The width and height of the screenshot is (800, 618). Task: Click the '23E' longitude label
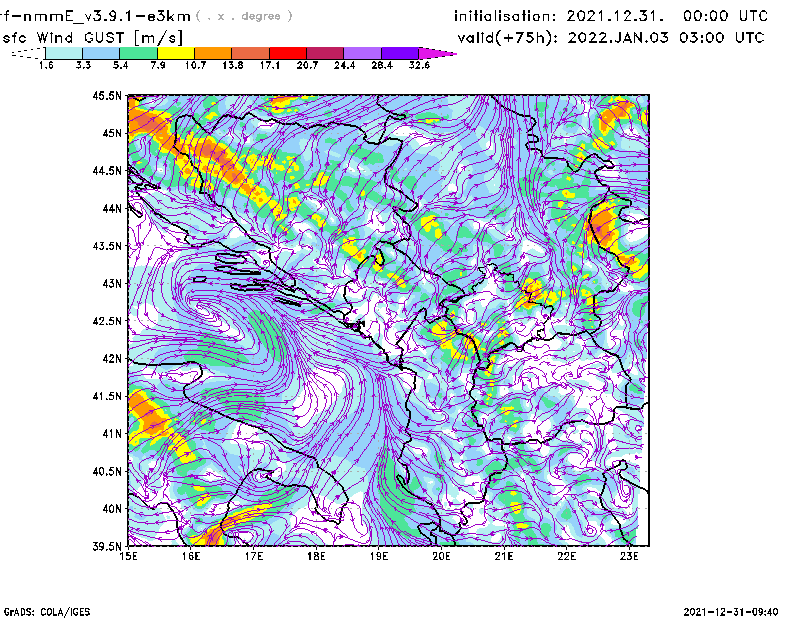pos(629,556)
